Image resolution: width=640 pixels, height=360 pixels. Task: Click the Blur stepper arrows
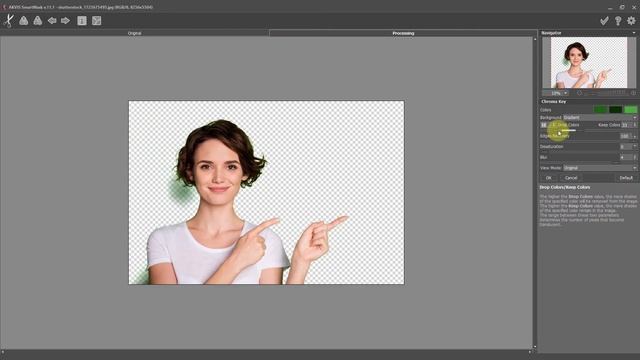[635, 157]
